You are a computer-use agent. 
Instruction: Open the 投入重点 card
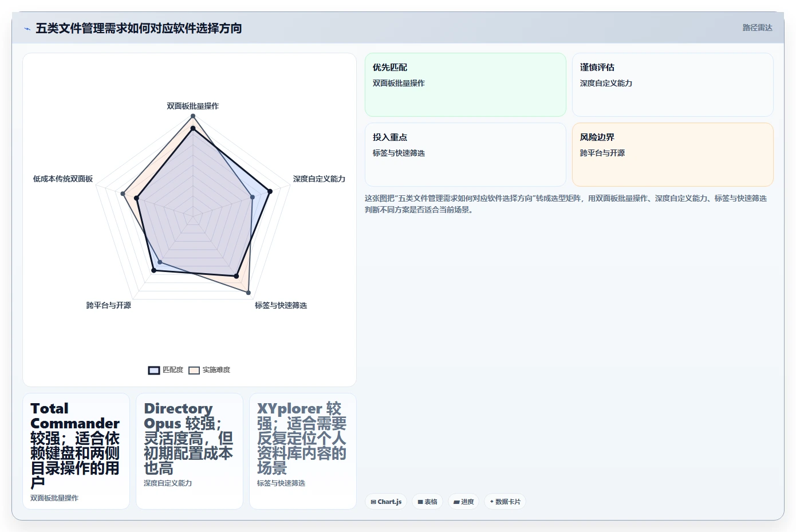(x=466, y=155)
